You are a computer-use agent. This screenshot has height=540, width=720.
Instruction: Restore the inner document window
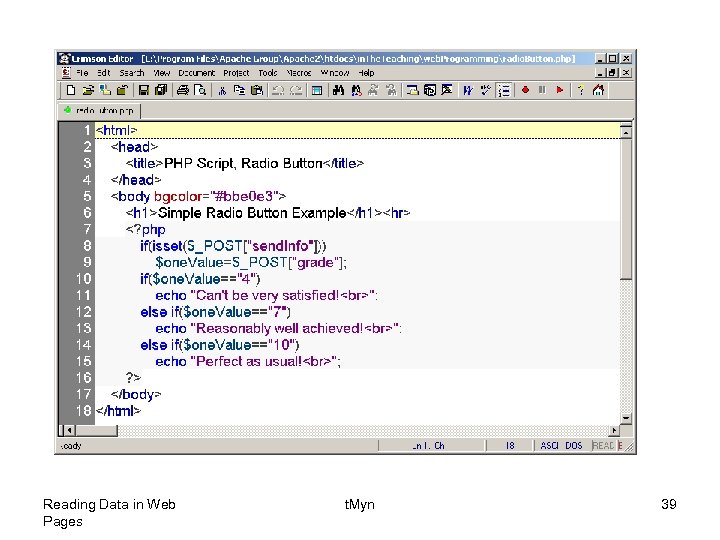[613, 73]
